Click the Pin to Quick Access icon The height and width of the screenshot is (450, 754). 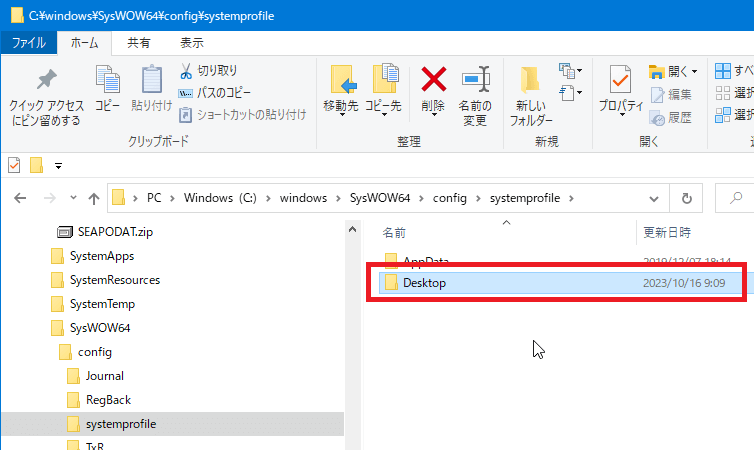[x=46, y=82]
